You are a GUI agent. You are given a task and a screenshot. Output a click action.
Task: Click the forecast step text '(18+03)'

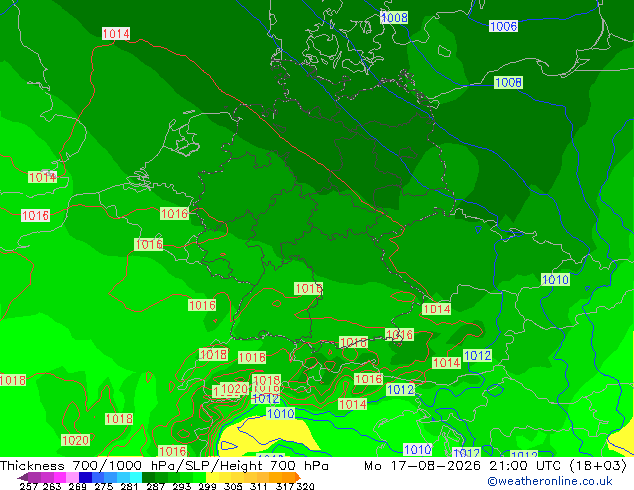click(598, 466)
